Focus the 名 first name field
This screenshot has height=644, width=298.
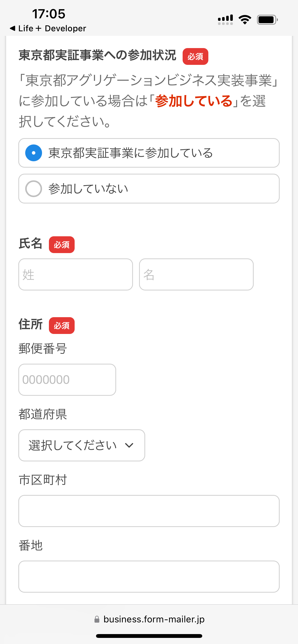click(x=196, y=274)
